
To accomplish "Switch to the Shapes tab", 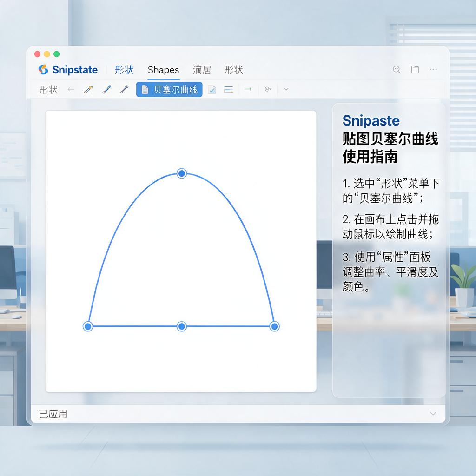I will tap(163, 70).
